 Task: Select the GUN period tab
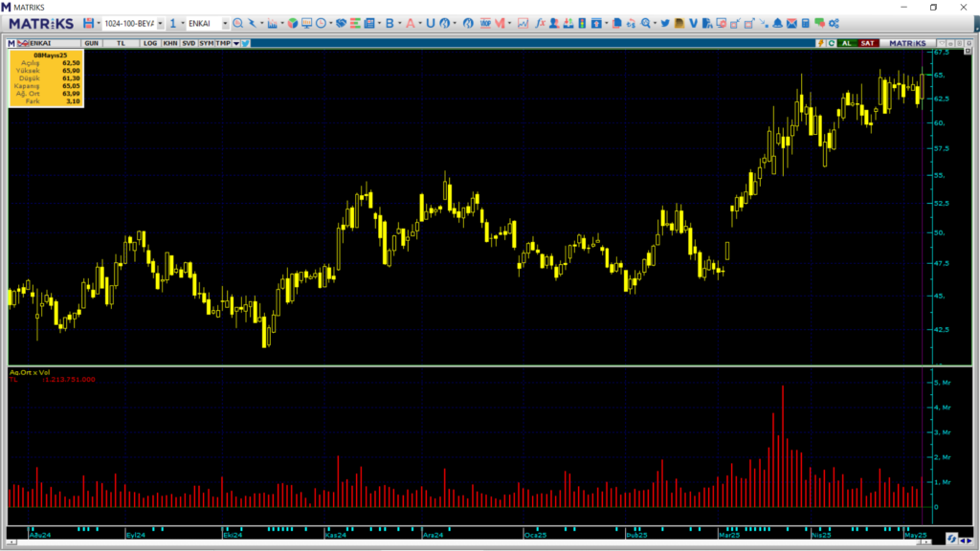[92, 43]
